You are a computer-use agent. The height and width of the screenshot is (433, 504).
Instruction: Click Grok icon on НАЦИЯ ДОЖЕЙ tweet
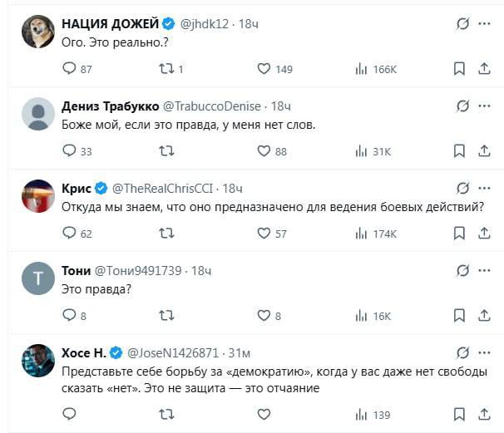click(462, 24)
